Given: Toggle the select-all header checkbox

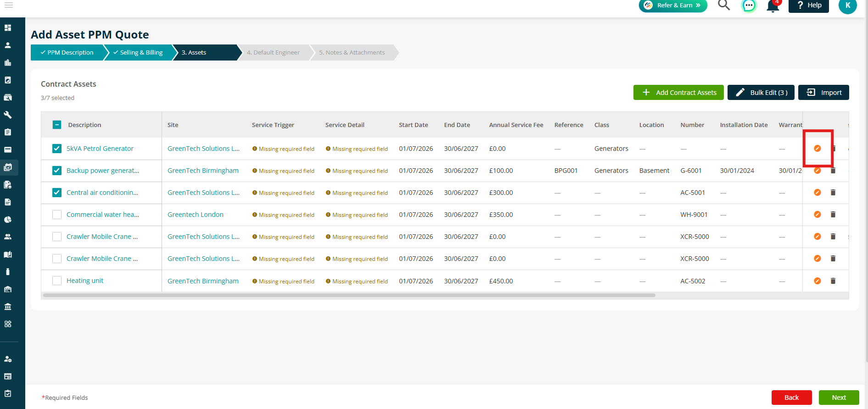Looking at the screenshot, I should (57, 125).
